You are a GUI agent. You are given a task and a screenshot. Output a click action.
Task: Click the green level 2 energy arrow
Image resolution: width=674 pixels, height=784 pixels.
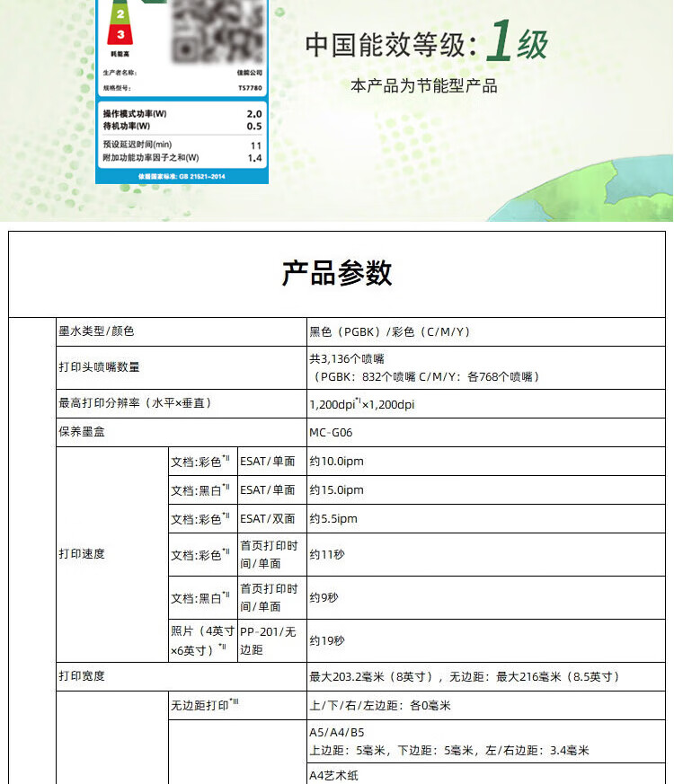pyautogui.click(x=120, y=13)
